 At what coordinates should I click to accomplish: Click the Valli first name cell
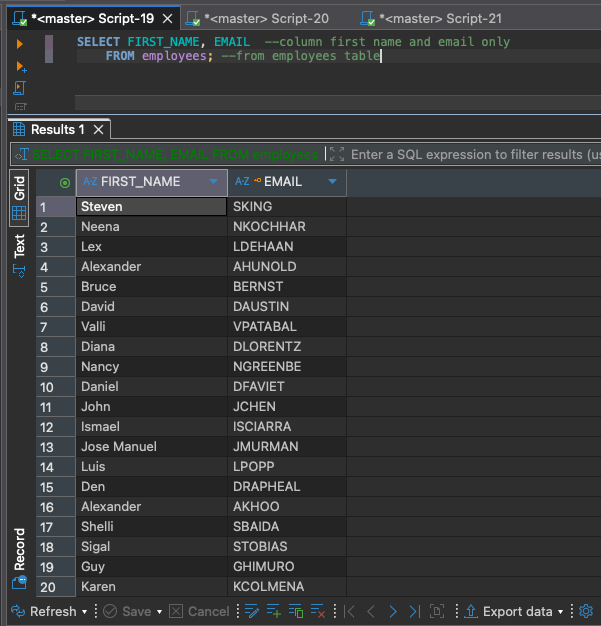coord(151,327)
